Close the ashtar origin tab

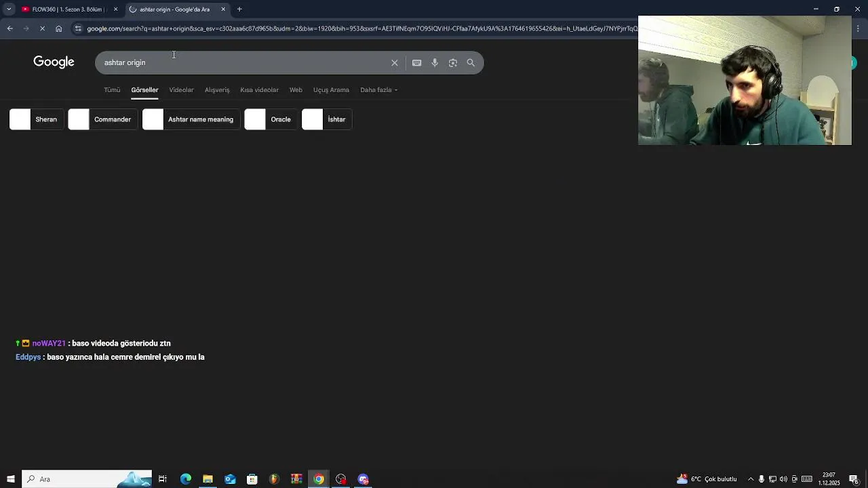click(223, 9)
